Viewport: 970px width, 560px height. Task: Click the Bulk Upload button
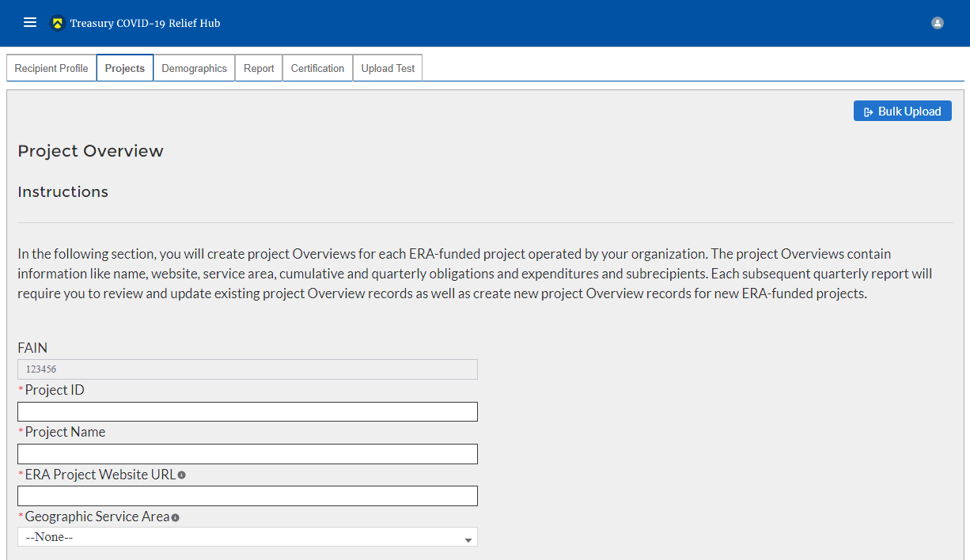pos(902,112)
